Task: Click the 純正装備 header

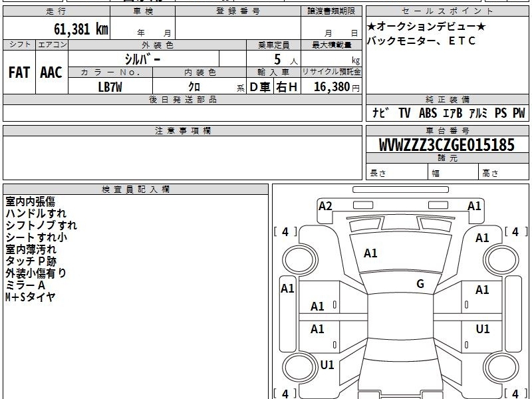Action: click(x=447, y=99)
